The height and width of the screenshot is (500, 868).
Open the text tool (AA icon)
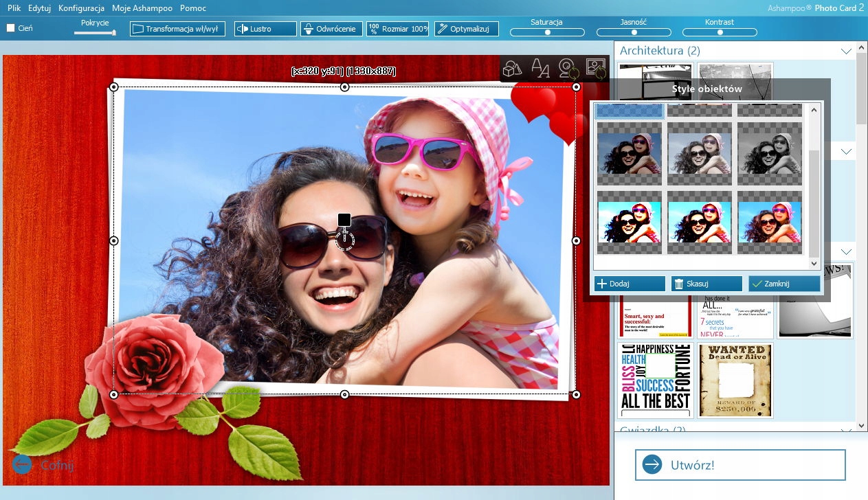541,69
